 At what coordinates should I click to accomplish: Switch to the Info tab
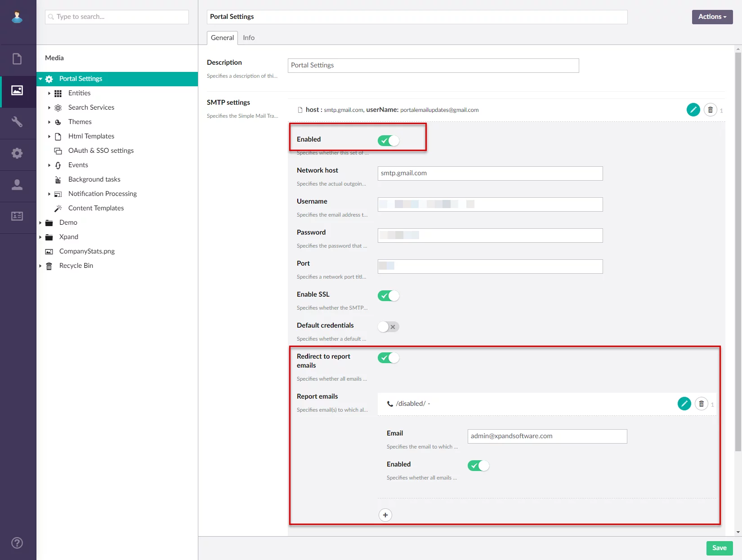coord(249,38)
